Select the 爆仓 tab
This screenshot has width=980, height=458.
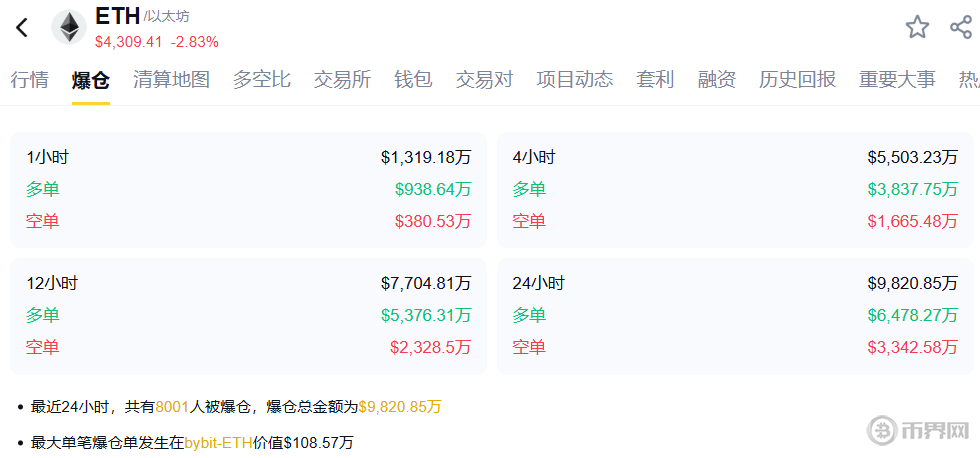click(x=91, y=80)
